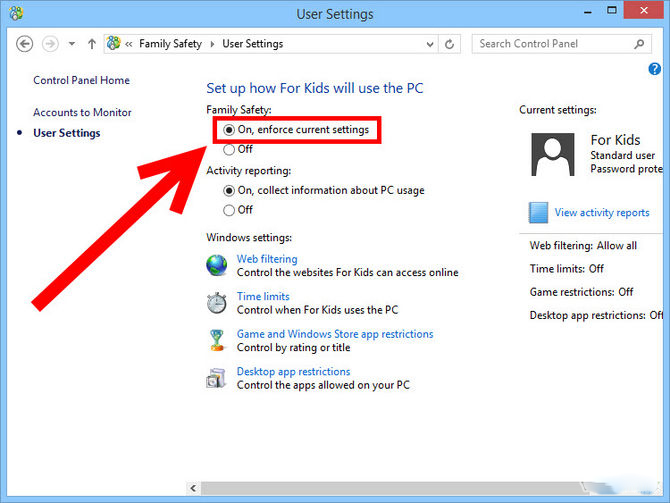This screenshot has height=503, width=670.
Task: Click 'Set up how For Kids will use the PC' heading
Action: tap(314, 88)
